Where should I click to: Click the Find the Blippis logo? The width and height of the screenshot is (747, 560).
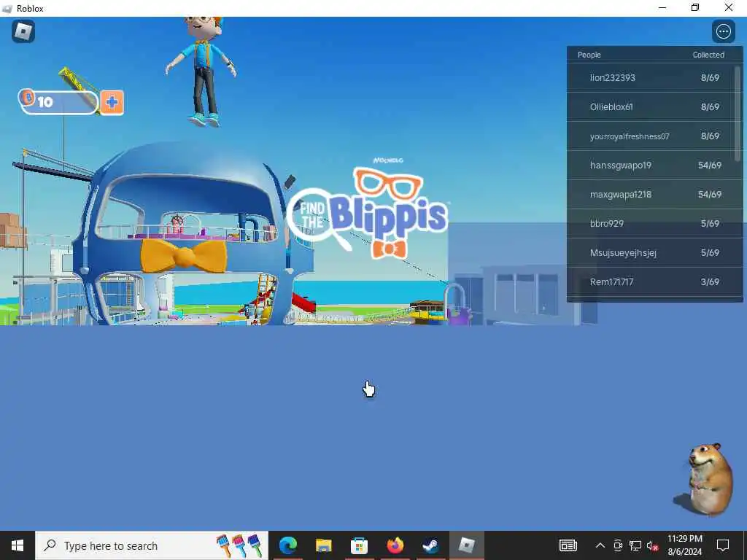click(368, 209)
